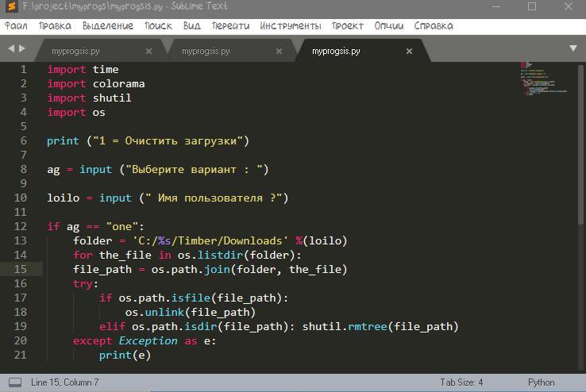Open the Опции menu
This screenshot has width=586, height=392.
click(x=388, y=25)
